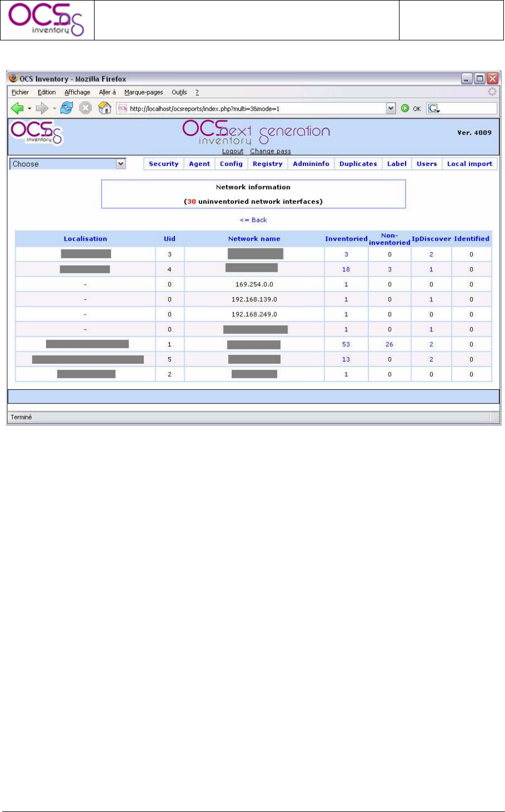Select the 192.168.139.0 network name cell
This screenshot has width=505, height=812.
254,299
